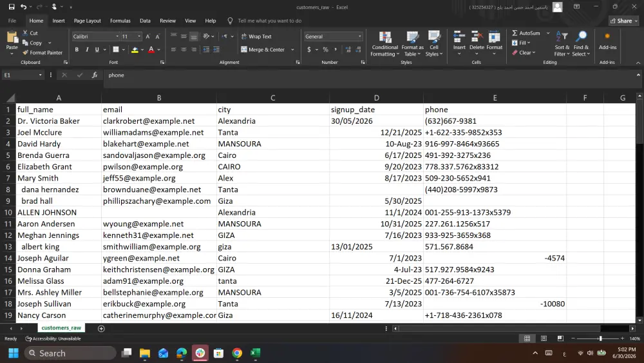Select middle vertical alignment
The height and width of the screenshot is (363, 644).
(x=184, y=36)
